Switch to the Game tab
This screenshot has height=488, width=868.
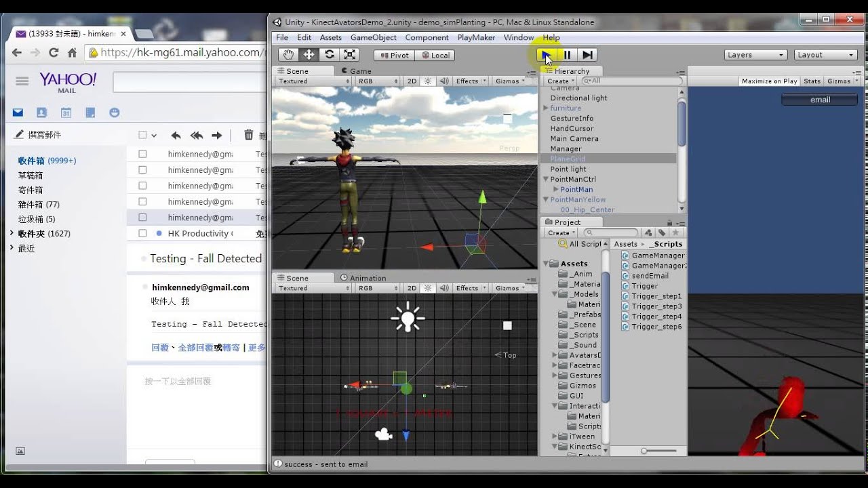(357, 70)
